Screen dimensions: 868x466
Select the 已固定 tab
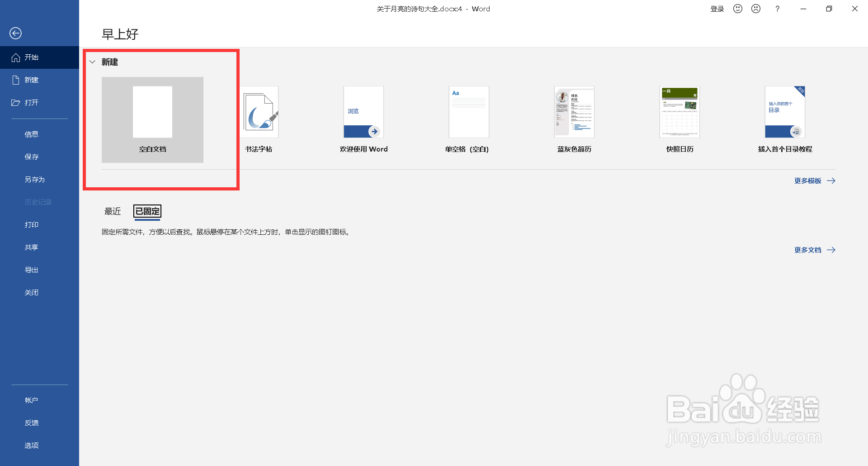click(x=147, y=211)
